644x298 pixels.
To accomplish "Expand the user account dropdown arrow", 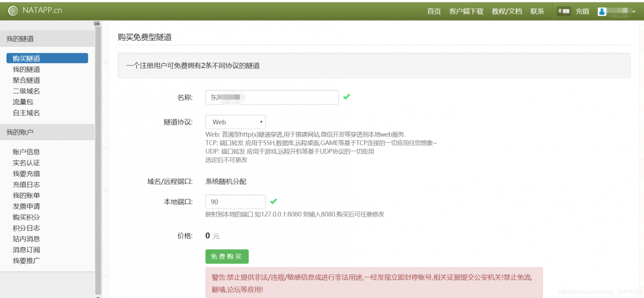I will [x=634, y=12].
